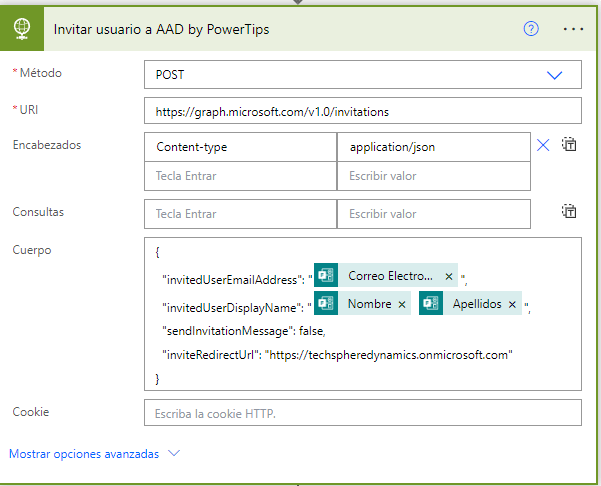Click the Nombre token Excel icon
Image resolution: width=601 pixels, height=486 pixels.
click(326, 304)
